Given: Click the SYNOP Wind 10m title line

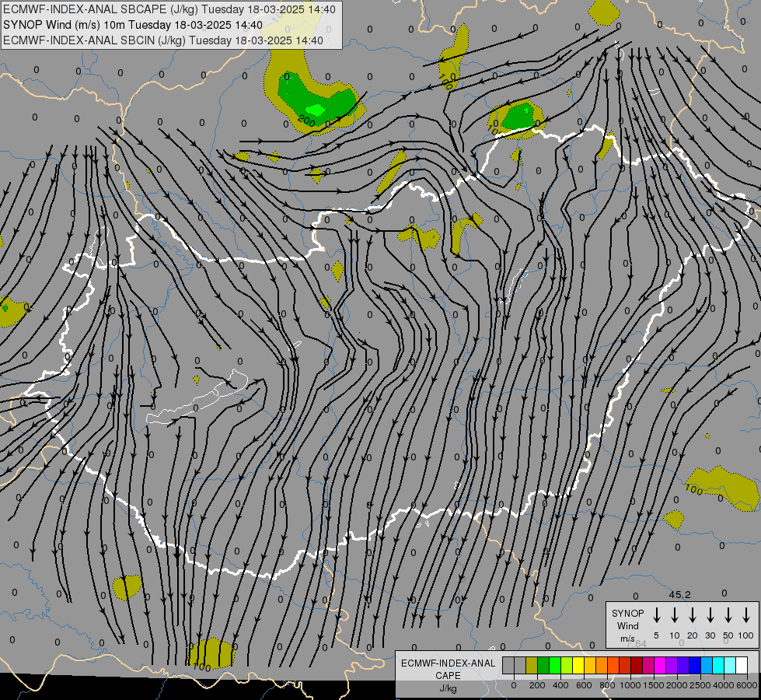Looking at the screenshot, I should pos(133,25).
